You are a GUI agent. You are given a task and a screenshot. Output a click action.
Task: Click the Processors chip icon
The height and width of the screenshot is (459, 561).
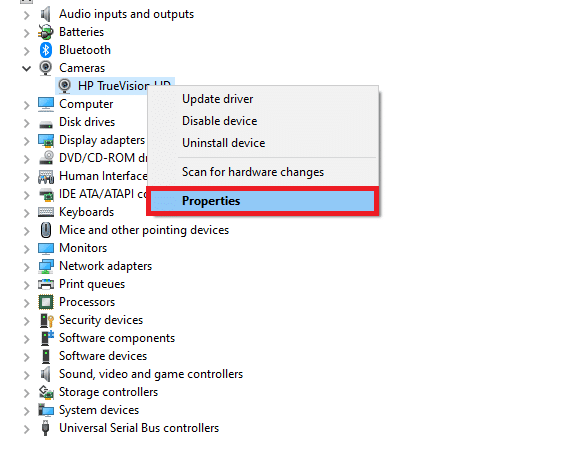tap(46, 302)
